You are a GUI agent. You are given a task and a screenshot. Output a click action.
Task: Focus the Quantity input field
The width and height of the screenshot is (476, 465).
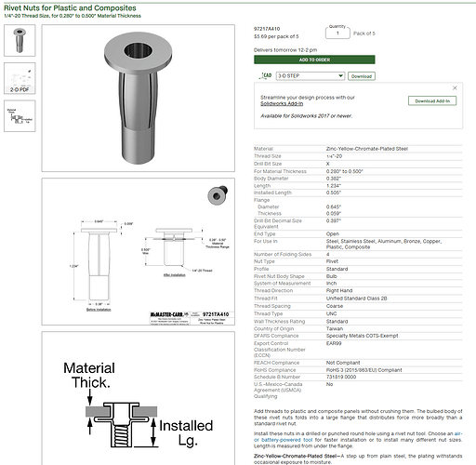tap(337, 33)
